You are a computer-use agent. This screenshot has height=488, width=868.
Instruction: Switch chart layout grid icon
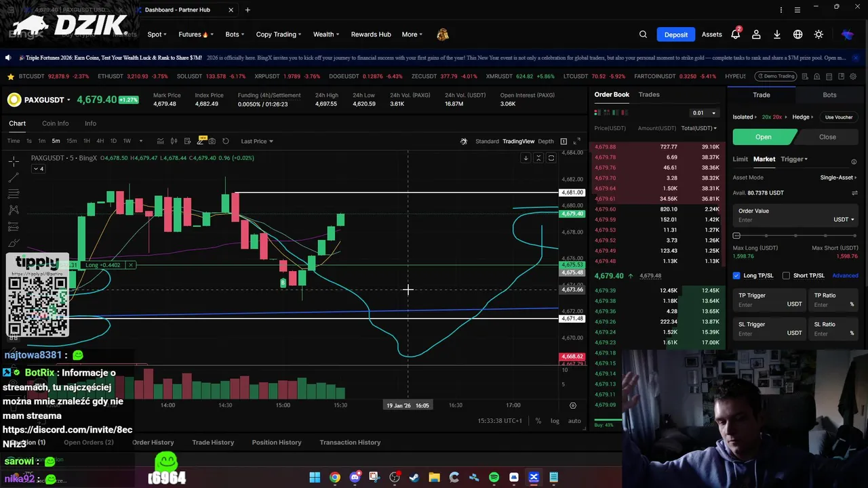(564, 141)
